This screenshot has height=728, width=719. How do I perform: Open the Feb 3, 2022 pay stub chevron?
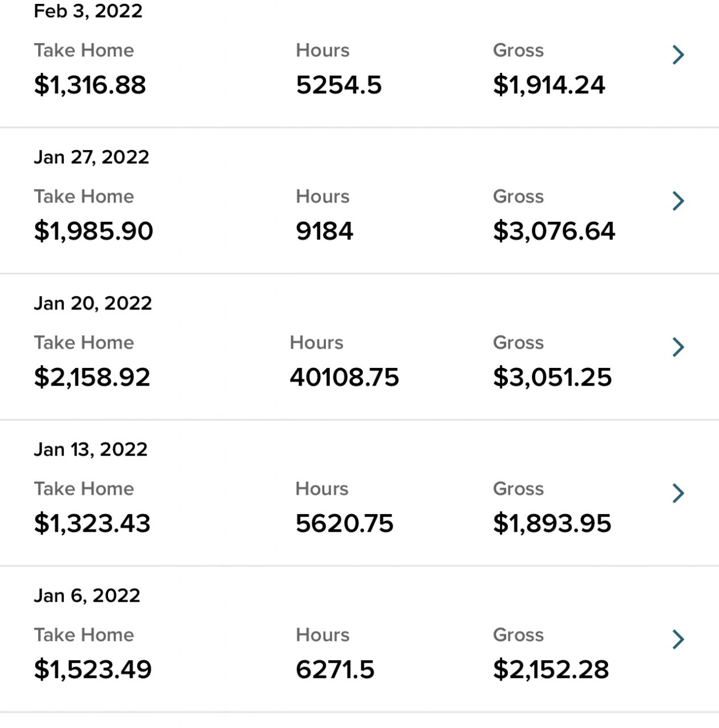(677, 55)
